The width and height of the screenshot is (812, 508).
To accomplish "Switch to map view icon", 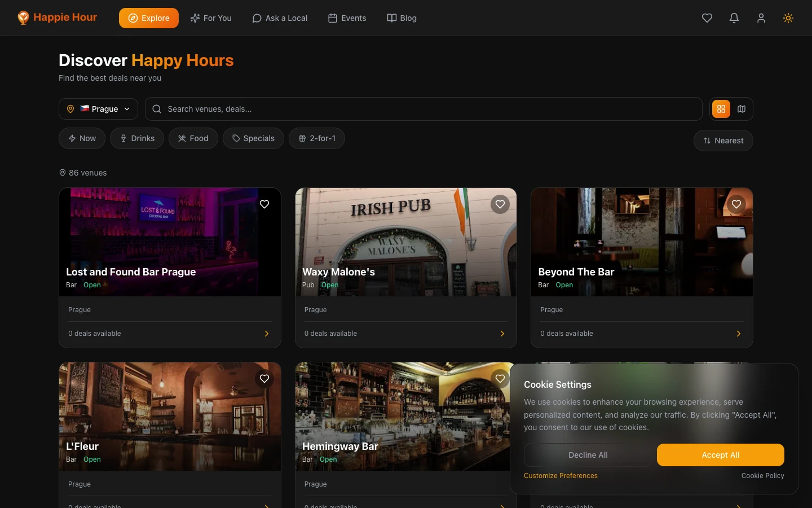I will click(742, 109).
